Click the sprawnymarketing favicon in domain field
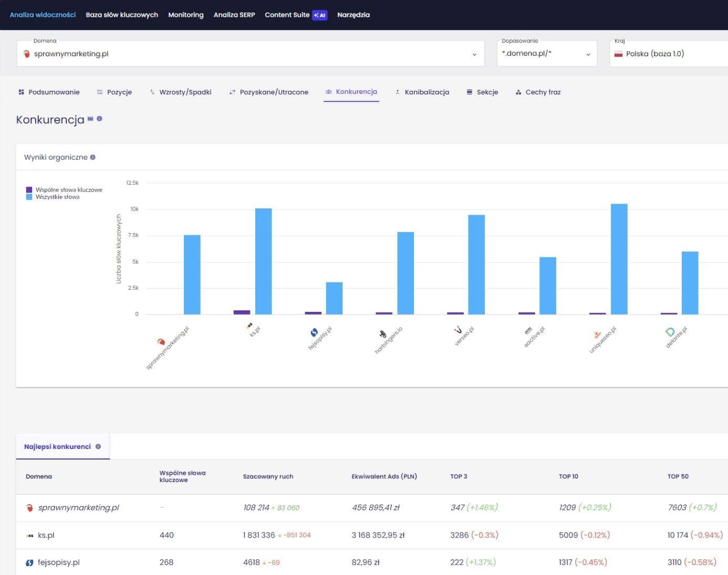This screenshot has height=575, width=728. (27, 54)
